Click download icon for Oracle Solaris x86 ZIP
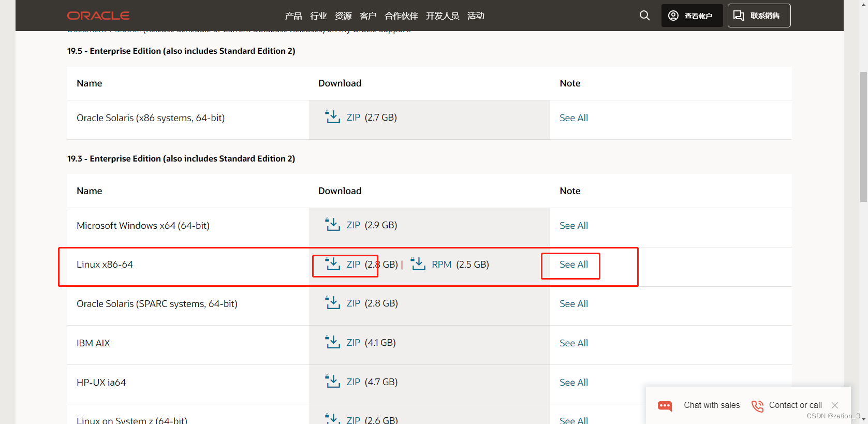The image size is (868, 424). pyautogui.click(x=333, y=117)
